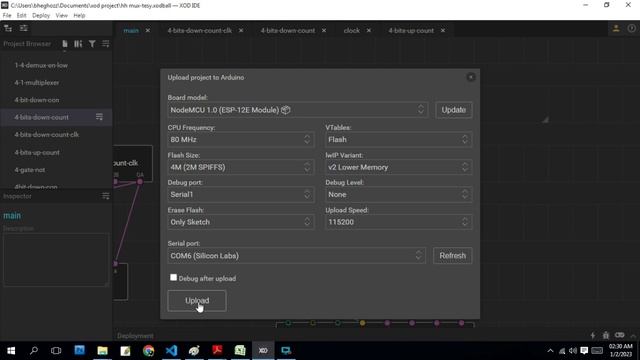The width and height of the screenshot is (640, 360).
Task: Close the main tab
Action: (148, 31)
